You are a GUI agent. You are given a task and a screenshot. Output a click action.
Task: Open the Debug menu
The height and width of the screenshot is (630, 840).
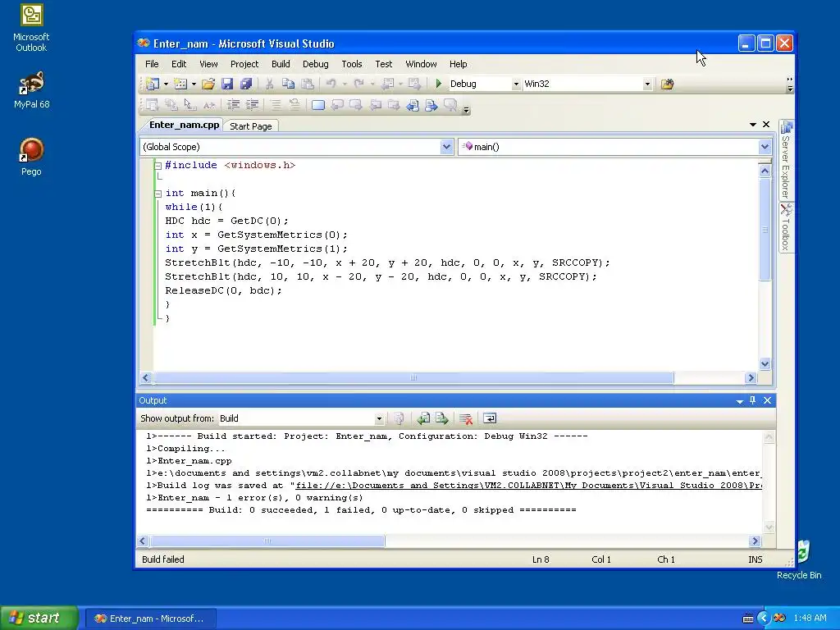[x=316, y=64]
